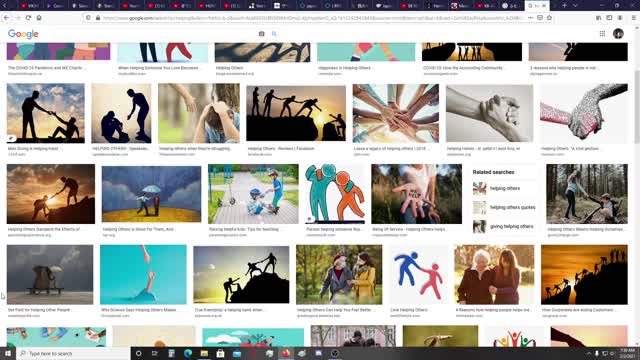
Task: Open the browser home button
Action: click(39, 18)
